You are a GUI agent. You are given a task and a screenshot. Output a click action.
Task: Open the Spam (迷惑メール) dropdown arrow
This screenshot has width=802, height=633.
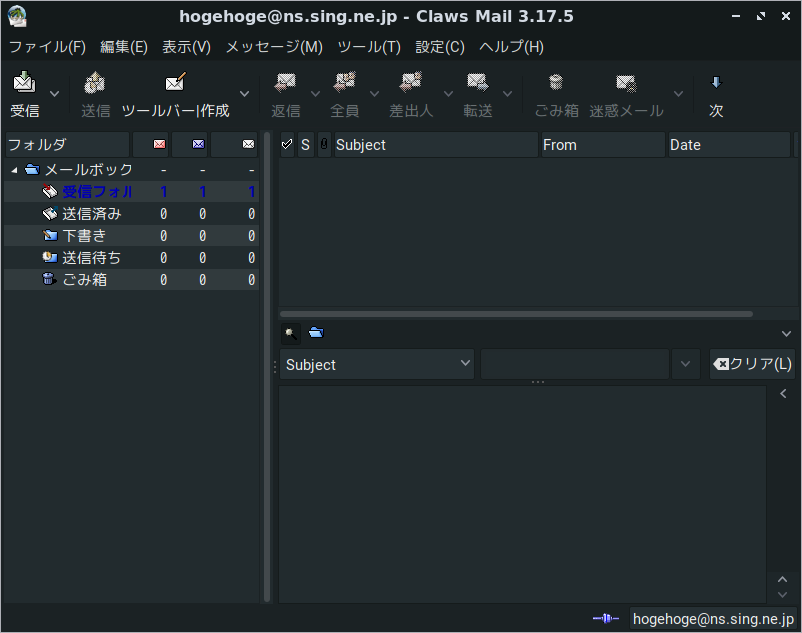tap(678, 94)
